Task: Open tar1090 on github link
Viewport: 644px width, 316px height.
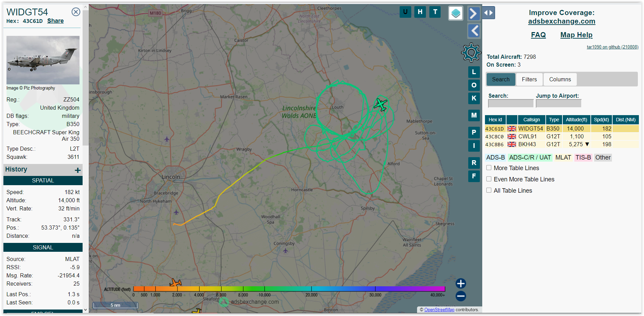Action: pos(612,47)
